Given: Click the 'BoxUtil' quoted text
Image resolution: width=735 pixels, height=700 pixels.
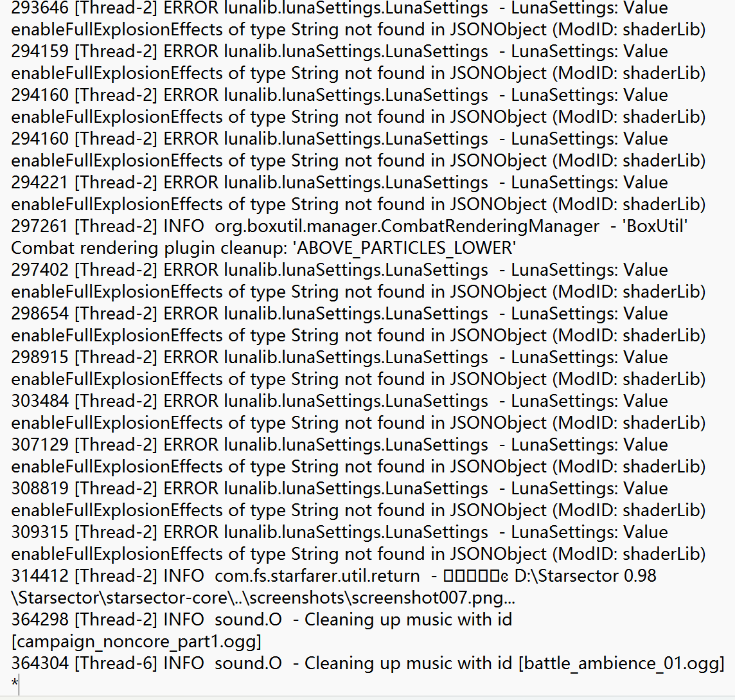Looking at the screenshot, I should click(x=655, y=226).
